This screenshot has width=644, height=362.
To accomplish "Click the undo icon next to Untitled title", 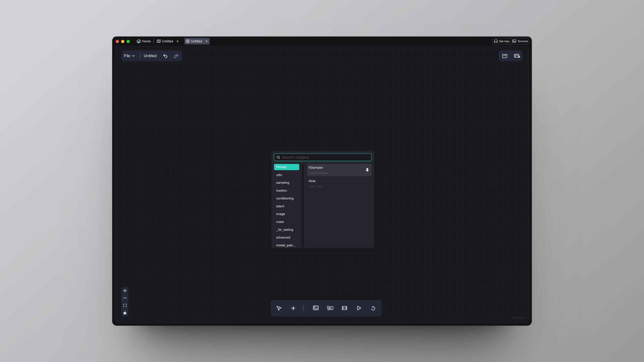I will 165,56.
